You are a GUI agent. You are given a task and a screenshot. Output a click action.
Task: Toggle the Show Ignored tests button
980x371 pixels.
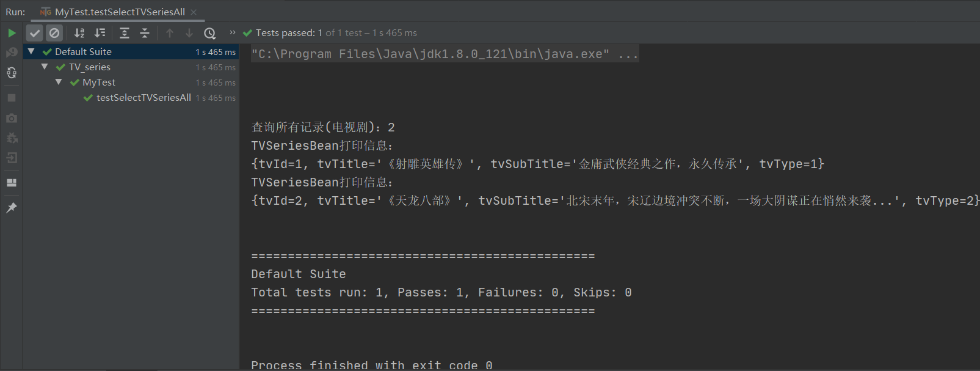[54, 33]
